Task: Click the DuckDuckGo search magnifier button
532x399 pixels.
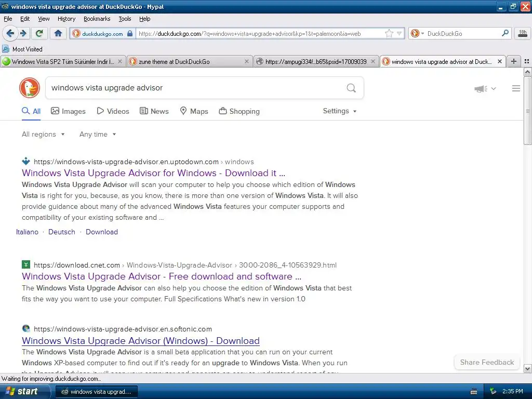Action: click(351, 88)
